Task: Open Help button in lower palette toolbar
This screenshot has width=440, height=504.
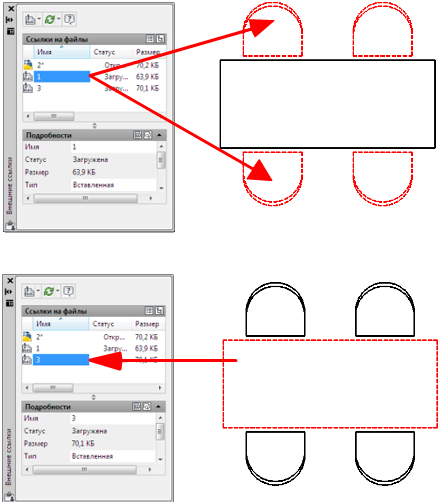Action: coord(68,291)
